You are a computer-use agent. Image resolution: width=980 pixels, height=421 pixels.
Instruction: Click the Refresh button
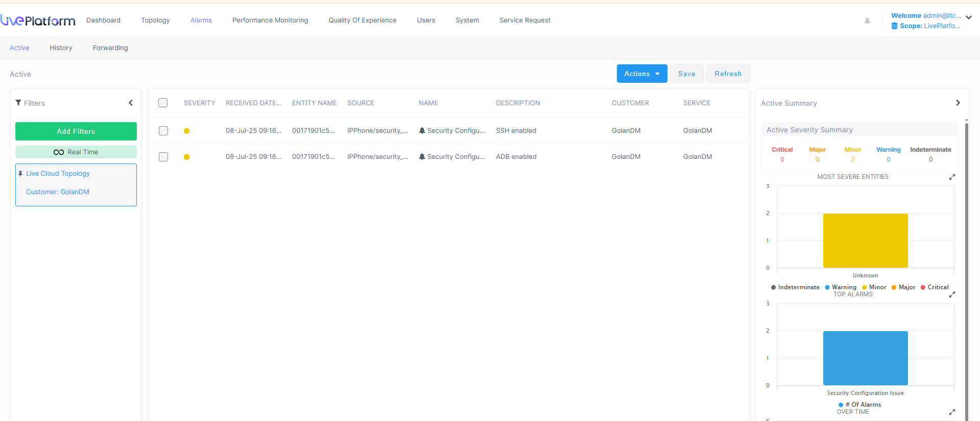728,74
